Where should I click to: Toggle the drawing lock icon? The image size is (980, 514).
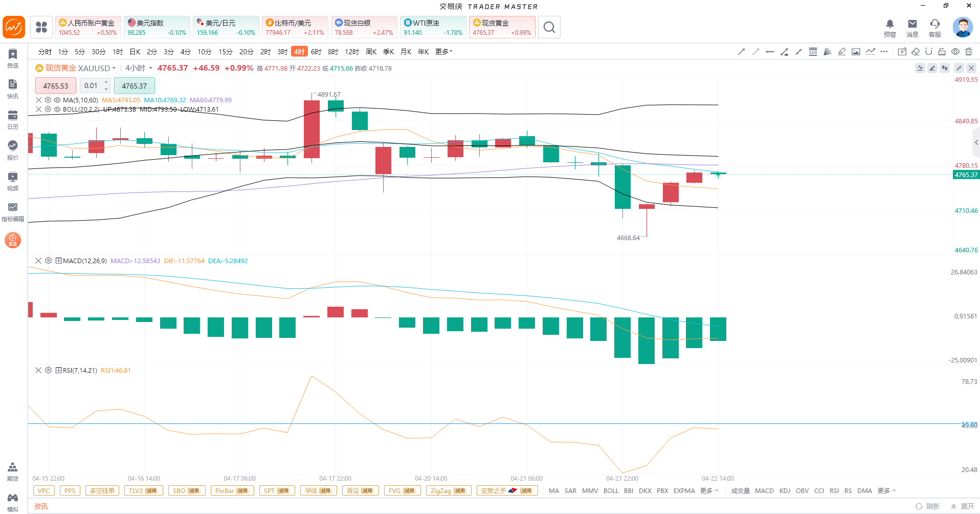click(x=942, y=52)
